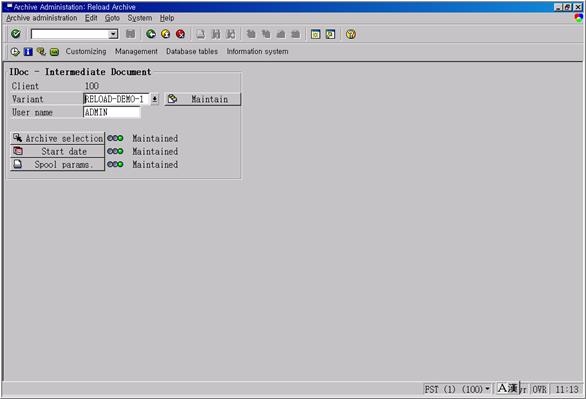This screenshot has width=586, height=399.
Task: Click the green Enter checkmark icon
Action: click(x=16, y=34)
